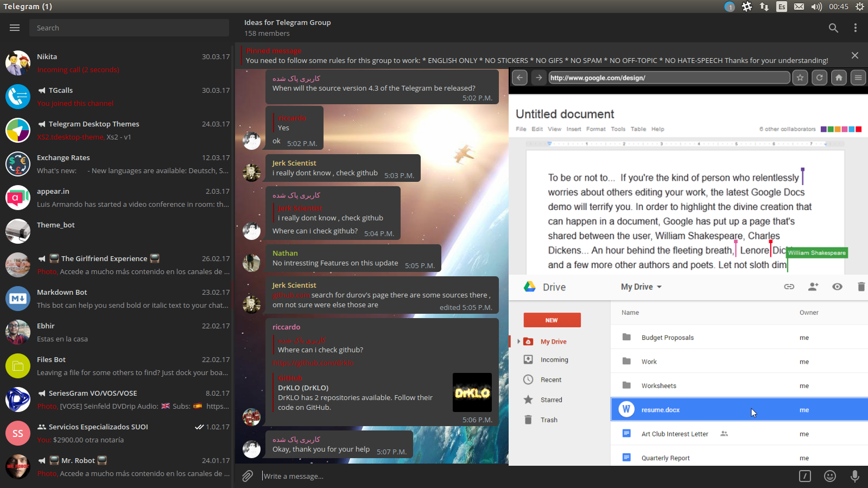Search in the Ideas for Telegram Group chat
Image resolution: width=868 pixels, height=488 pixels.
pos(833,28)
